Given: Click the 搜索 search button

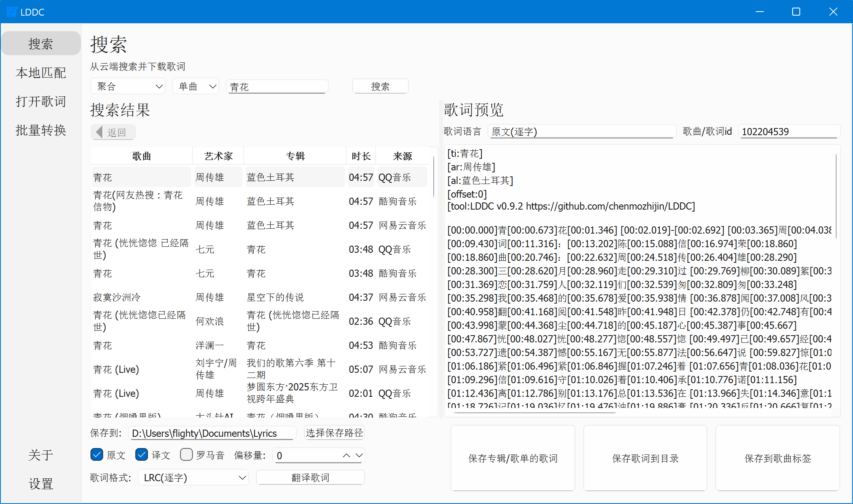Looking at the screenshot, I should point(380,86).
